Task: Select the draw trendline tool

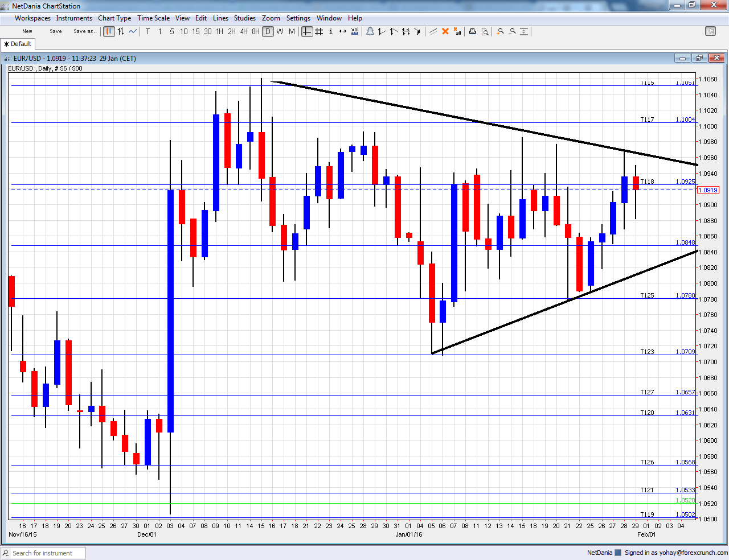Action: point(433,31)
